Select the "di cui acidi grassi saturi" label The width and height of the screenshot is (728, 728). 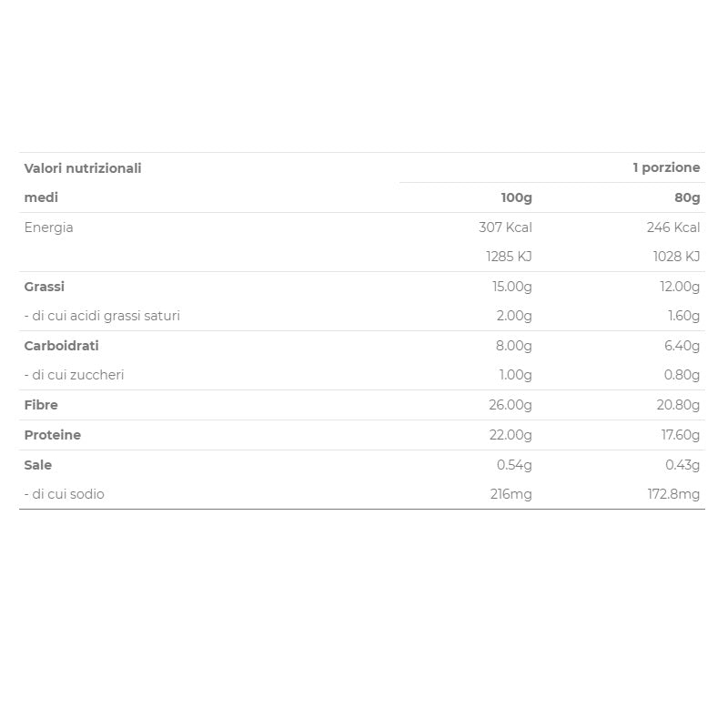click(102, 316)
